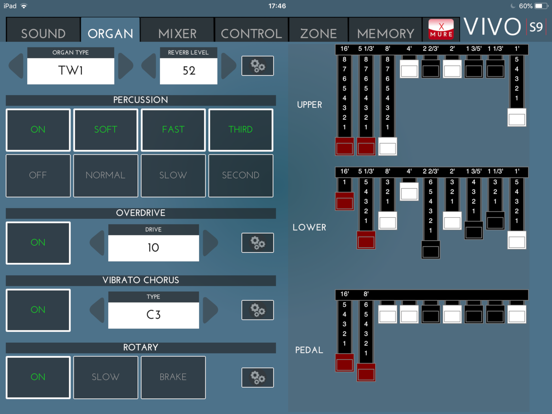Tap Lower 1 3/5' black drawbar handle
Viewport: 552px width, 414px height.
coord(473,230)
